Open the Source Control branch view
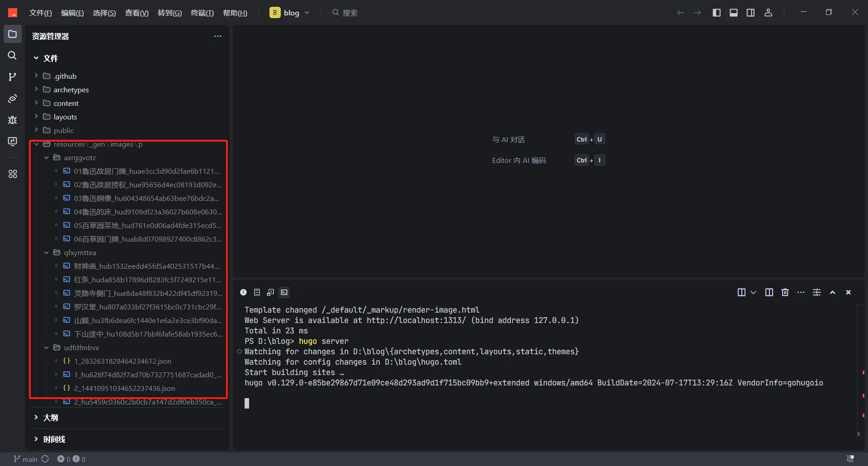Screen dimensions: 868x466 [13, 77]
